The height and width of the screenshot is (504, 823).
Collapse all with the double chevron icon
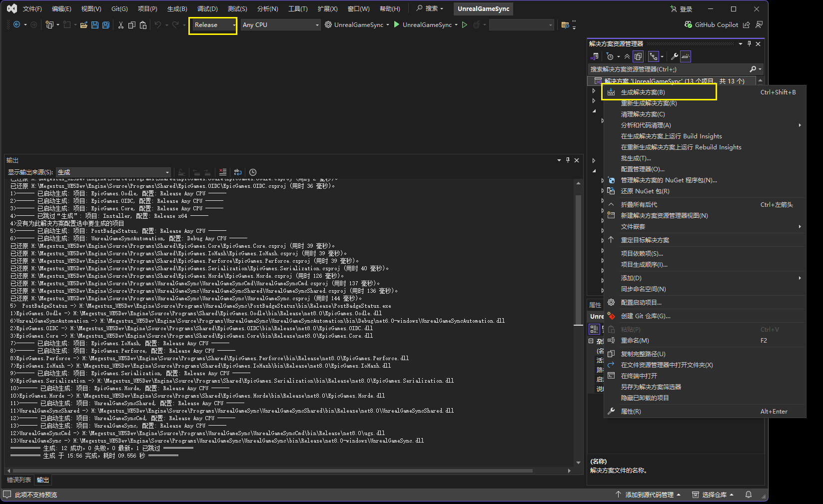point(627,56)
